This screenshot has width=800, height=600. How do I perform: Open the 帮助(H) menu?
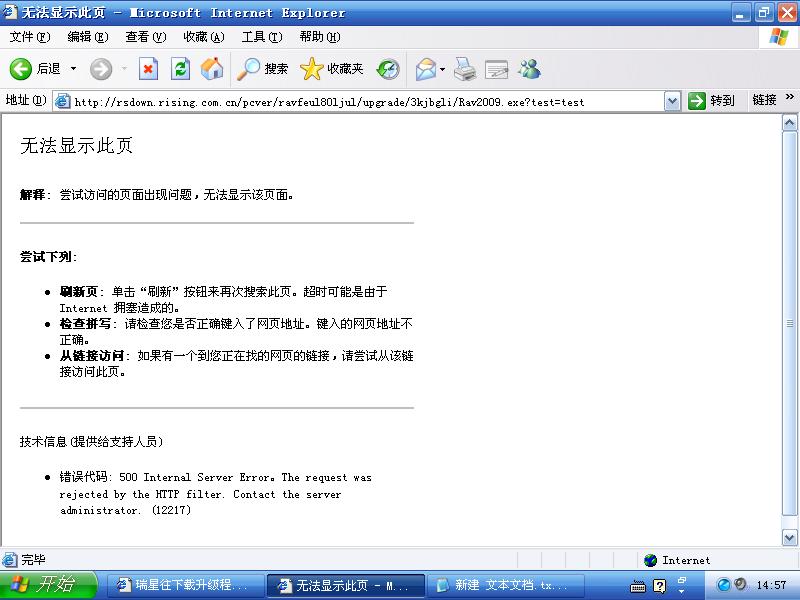[x=320, y=37]
